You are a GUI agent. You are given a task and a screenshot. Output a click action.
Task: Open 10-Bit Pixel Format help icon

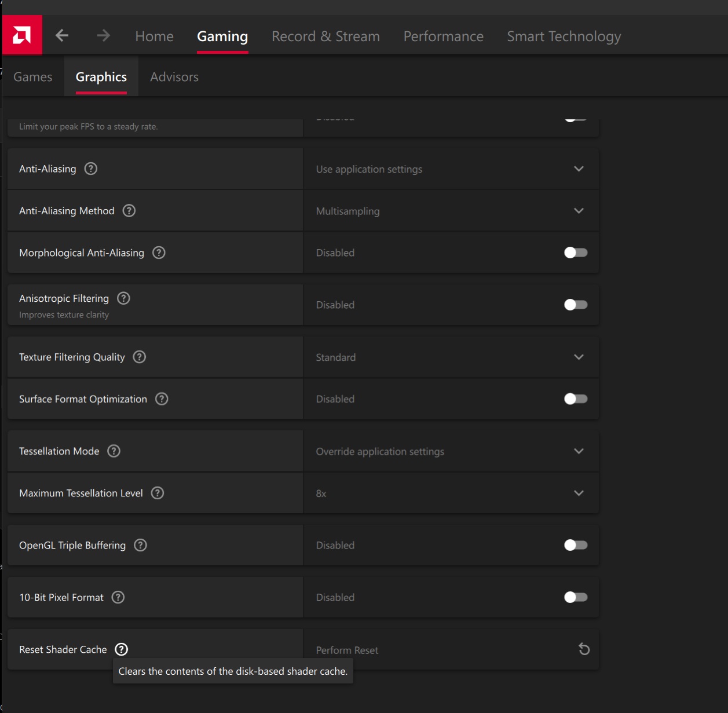tap(118, 597)
